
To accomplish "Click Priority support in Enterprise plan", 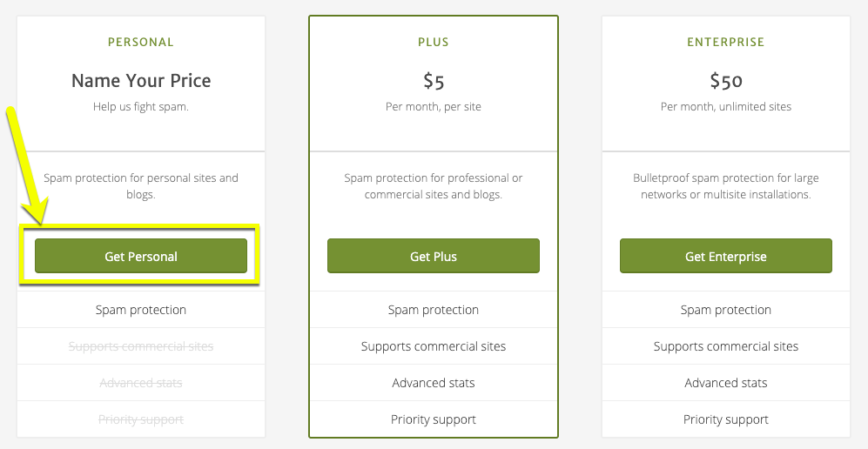I will (x=725, y=419).
